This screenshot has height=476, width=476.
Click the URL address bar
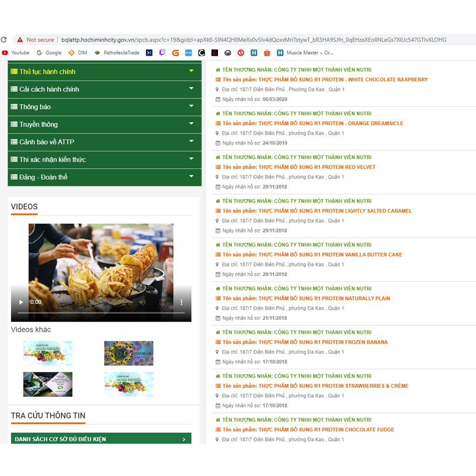253,40
